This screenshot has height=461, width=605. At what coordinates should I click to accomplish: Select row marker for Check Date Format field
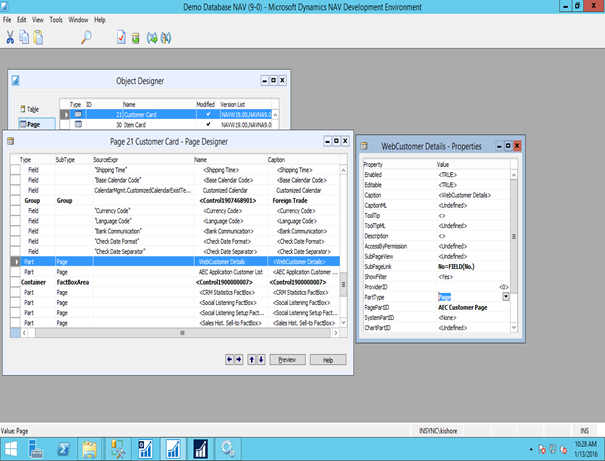point(15,241)
